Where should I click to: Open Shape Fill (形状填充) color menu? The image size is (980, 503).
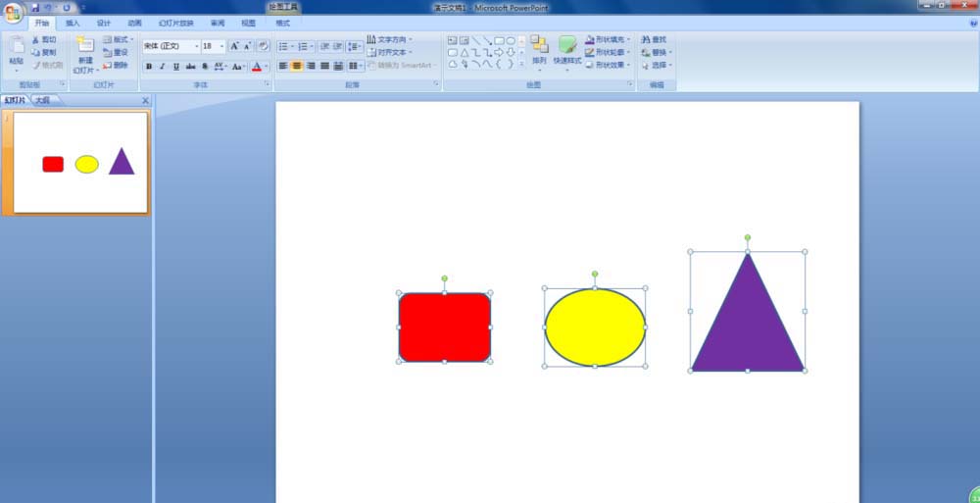click(608, 40)
